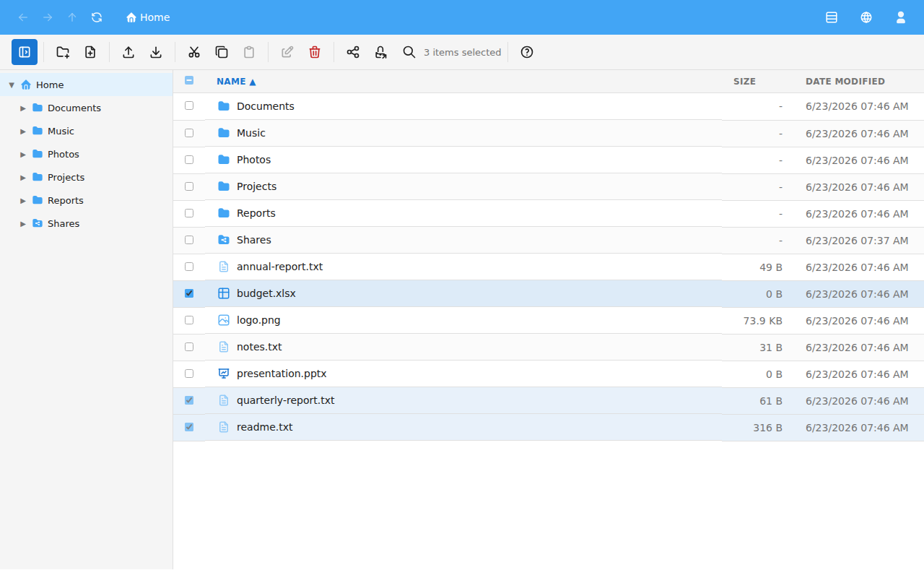
Task: Open the Reports folder in the file list
Action: 256,213
